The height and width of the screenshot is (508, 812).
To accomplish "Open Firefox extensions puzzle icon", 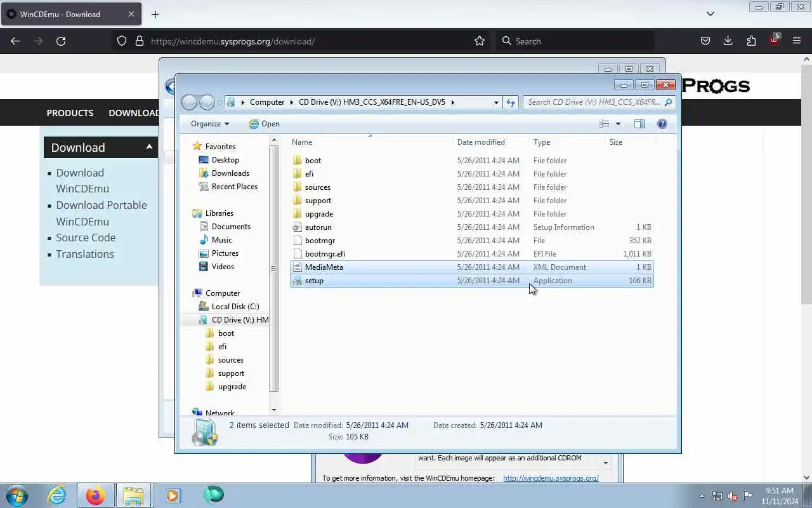I will 751,41.
